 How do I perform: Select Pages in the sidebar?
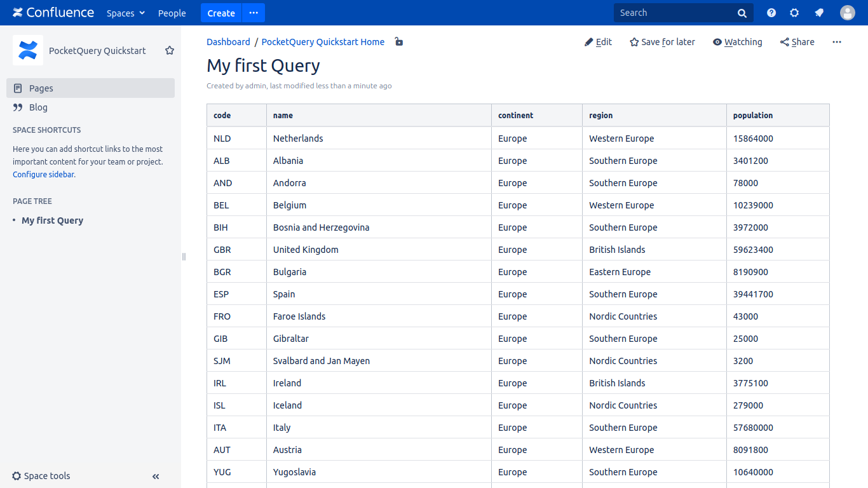coord(41,88)
